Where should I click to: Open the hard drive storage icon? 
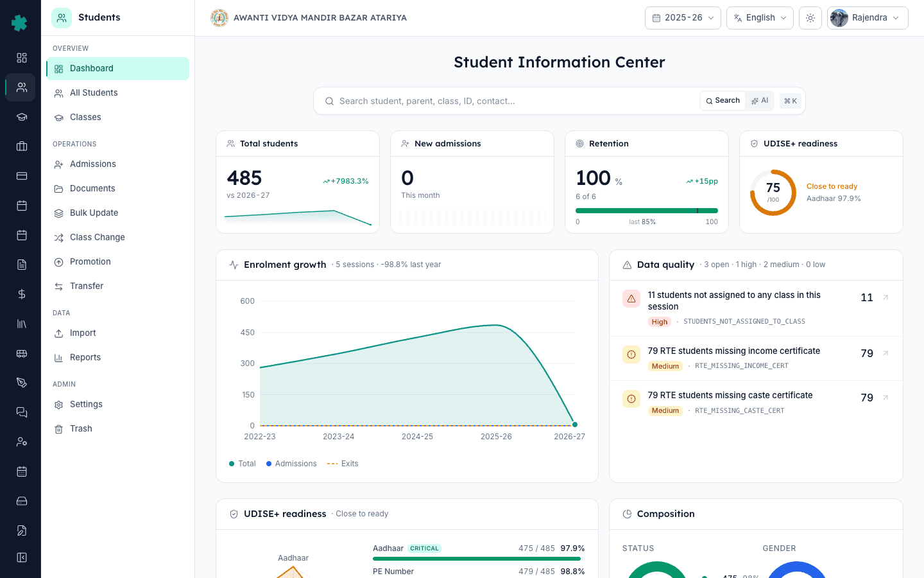22,501
